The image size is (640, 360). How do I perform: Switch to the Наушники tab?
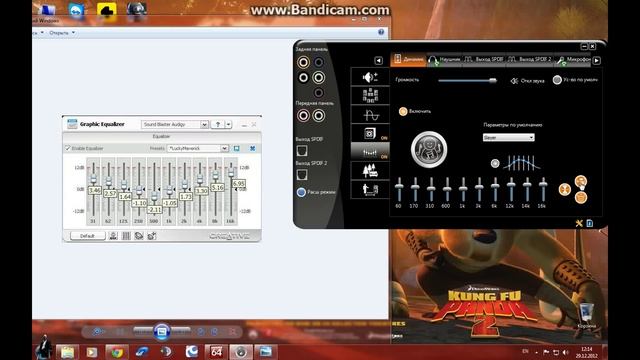click(x=445, y=60)
